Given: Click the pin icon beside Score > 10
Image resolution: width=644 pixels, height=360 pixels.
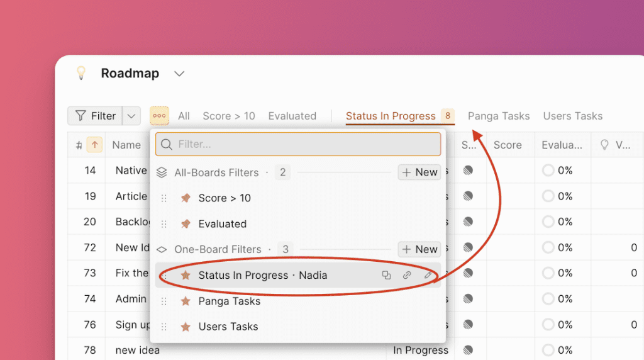Looking at the screenshot, I should 186,198.
